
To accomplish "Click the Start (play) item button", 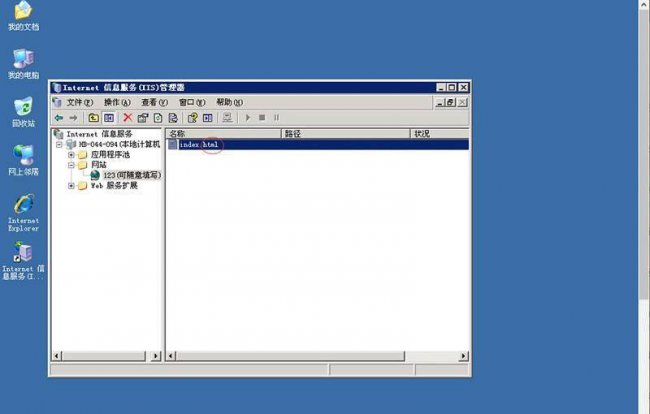I will pos(248,118).
